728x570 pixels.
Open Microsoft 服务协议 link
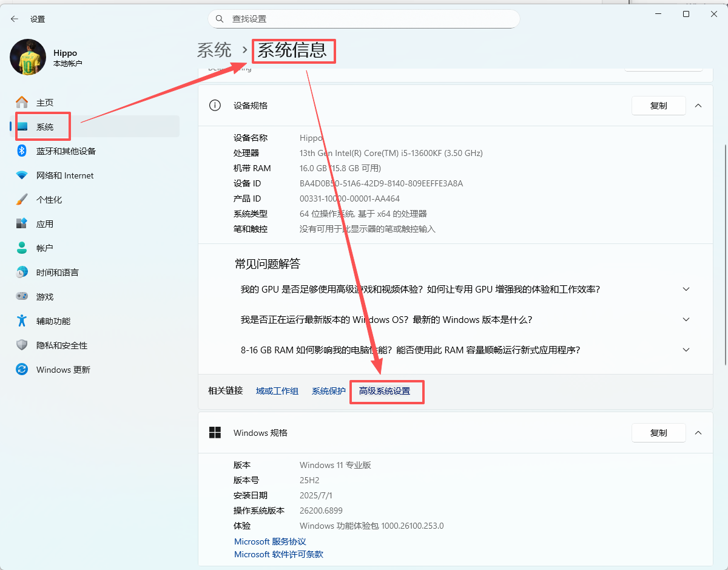[x=270, y=541]
